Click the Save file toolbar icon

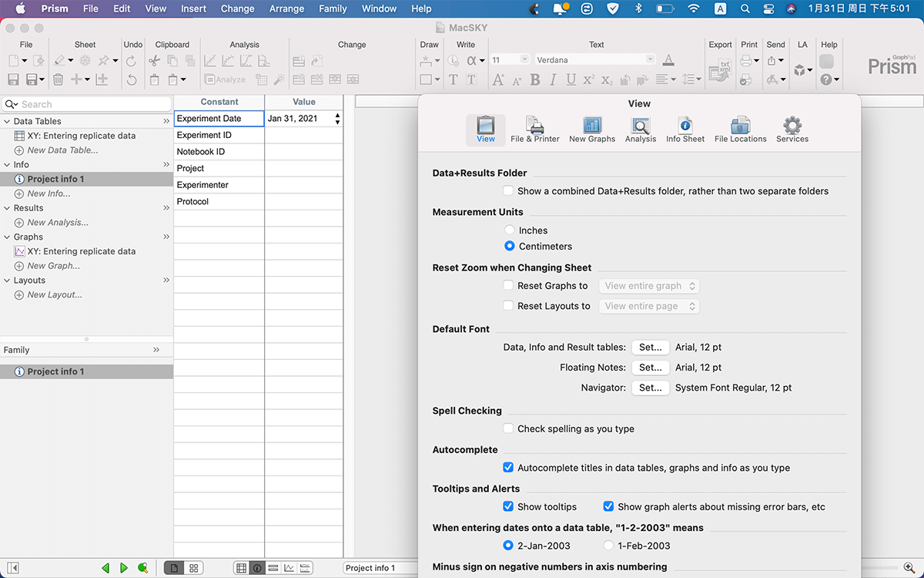tap(13, 79)
